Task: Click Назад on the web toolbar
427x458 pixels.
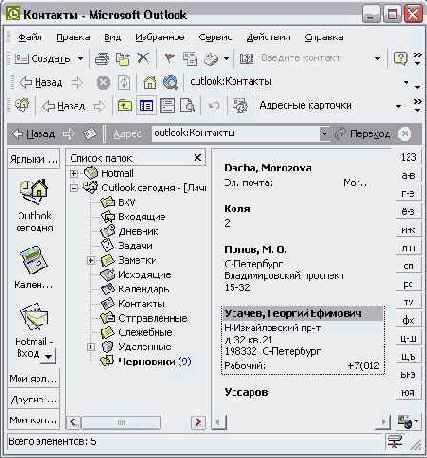Action: click(41, 82)
